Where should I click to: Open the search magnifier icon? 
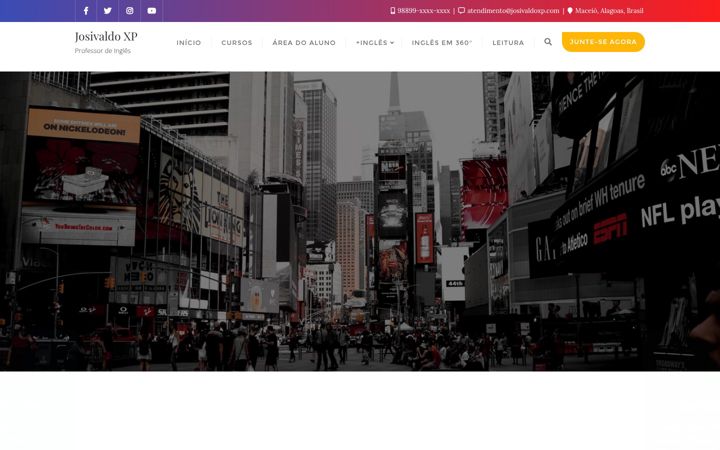[x=548, y=42]
